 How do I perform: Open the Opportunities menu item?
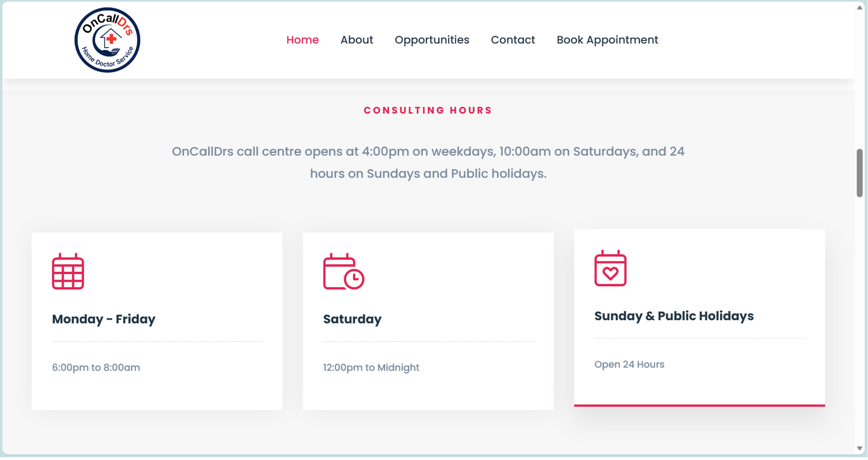point(432,40)
